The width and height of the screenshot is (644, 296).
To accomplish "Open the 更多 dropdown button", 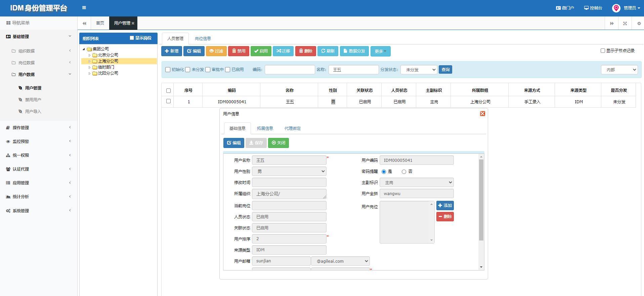I will click(381, 51).
